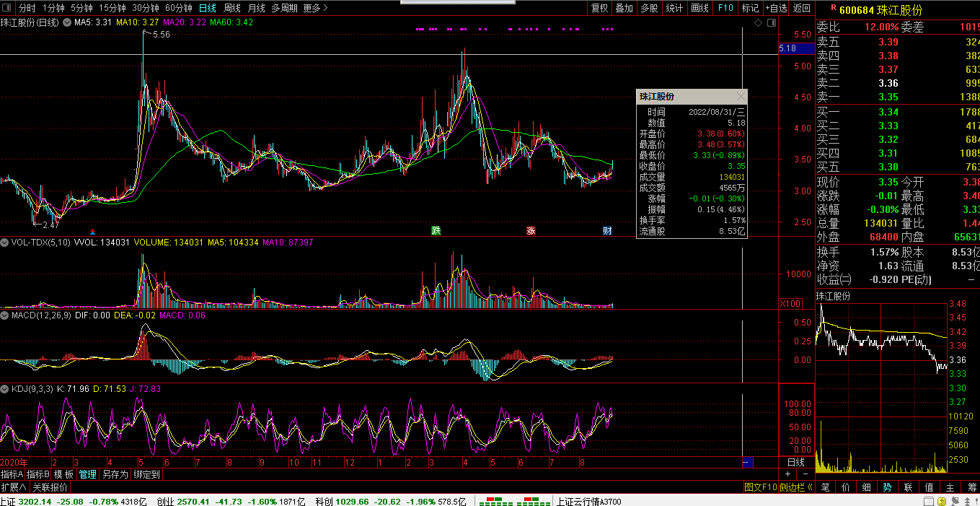Toggle the right sidebar panel icon
The image size is (980, 506).
click(x=773, y=23)
